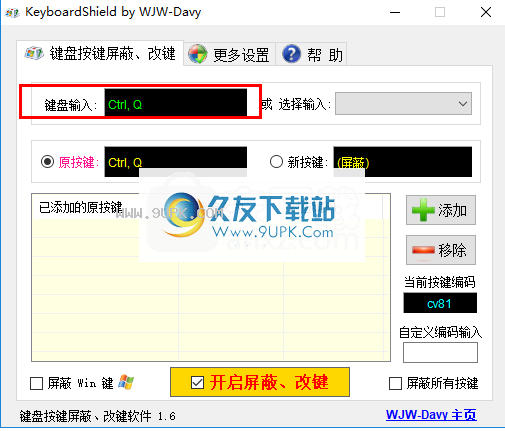
Task: Tick the 屏蔽所有按键 checkbox
Action: (395, 383)
